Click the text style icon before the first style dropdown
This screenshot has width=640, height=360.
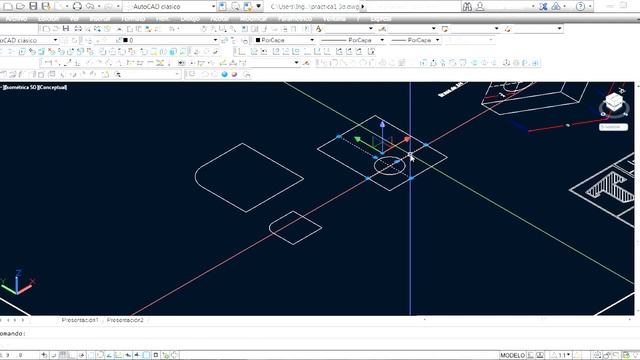pos(319,29)
